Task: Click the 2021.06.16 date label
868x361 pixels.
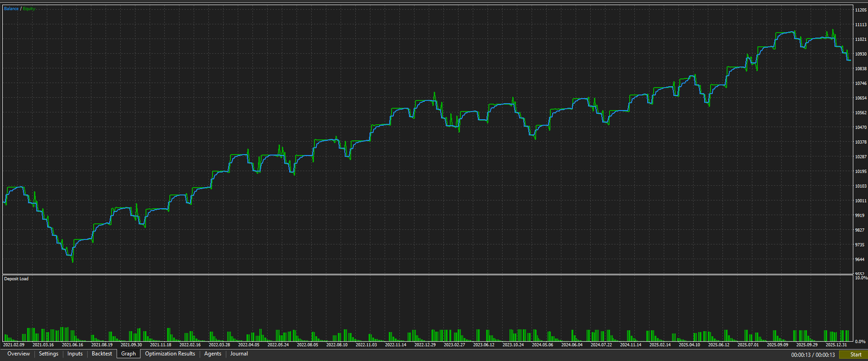Action: tap(72, 345)
